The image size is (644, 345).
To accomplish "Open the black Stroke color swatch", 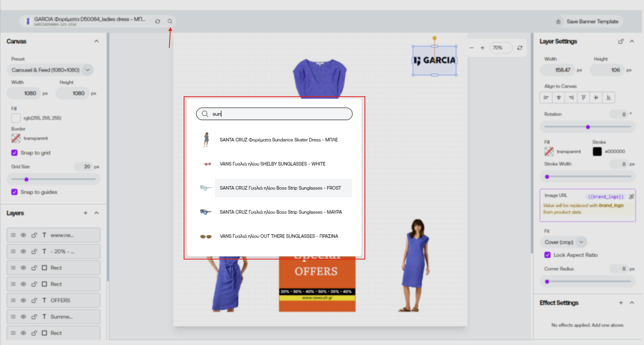I will point(597,151).
